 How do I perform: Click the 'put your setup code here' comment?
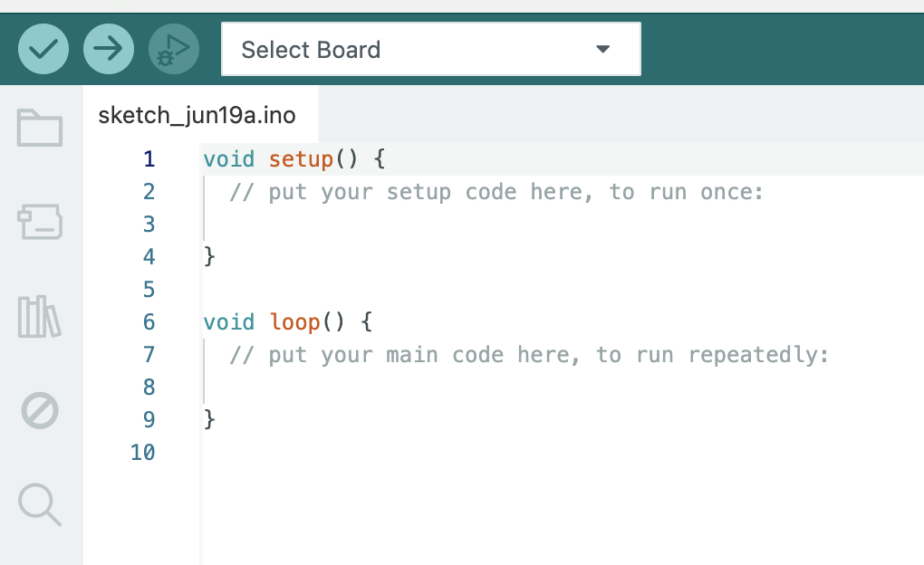point(497,192)
